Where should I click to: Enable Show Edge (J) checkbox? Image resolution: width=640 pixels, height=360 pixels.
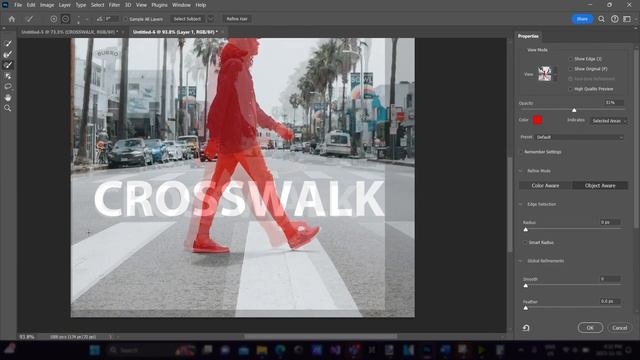[570, 59]
